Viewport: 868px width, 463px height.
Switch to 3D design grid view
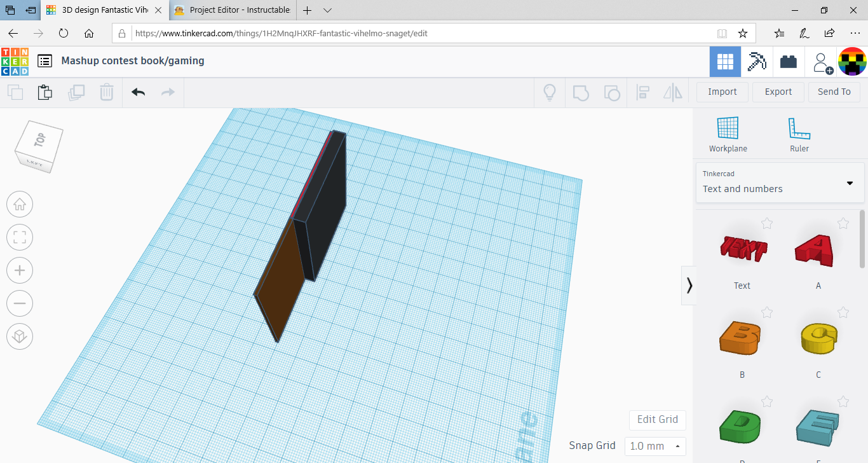coord(725,62)
